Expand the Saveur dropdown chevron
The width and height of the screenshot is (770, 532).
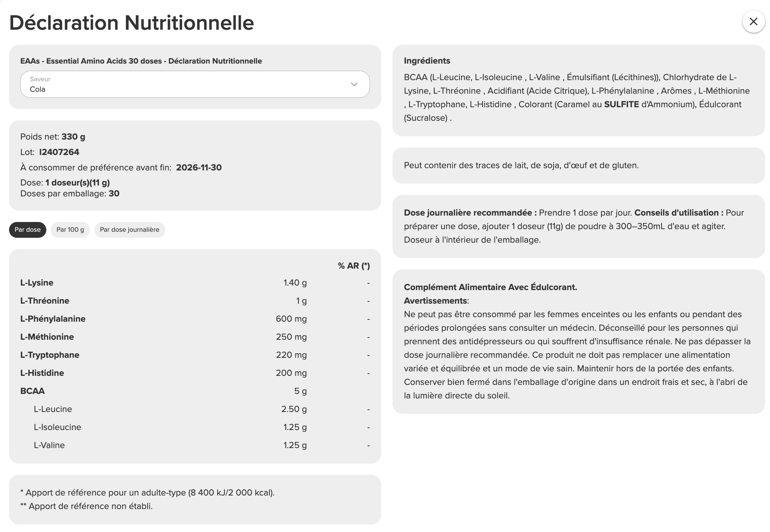pos(354,84)
